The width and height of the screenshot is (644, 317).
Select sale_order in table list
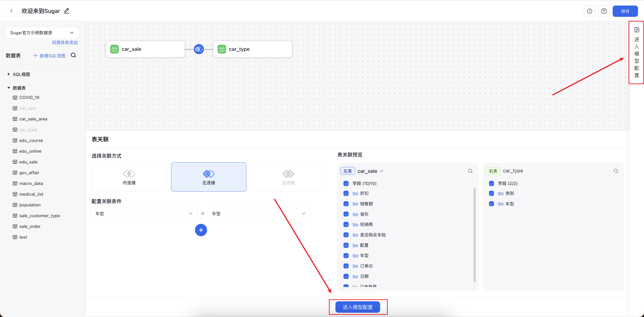[30, 227]
